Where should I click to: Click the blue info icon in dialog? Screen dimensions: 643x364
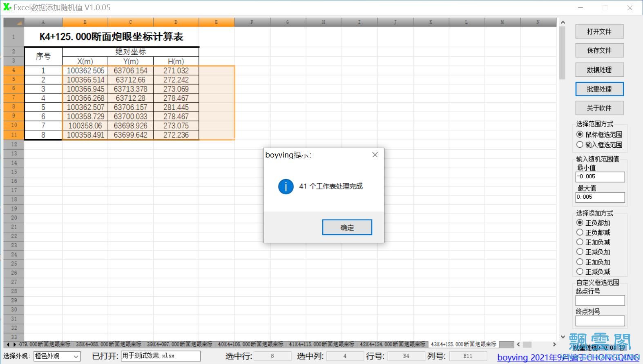point(286,186)
